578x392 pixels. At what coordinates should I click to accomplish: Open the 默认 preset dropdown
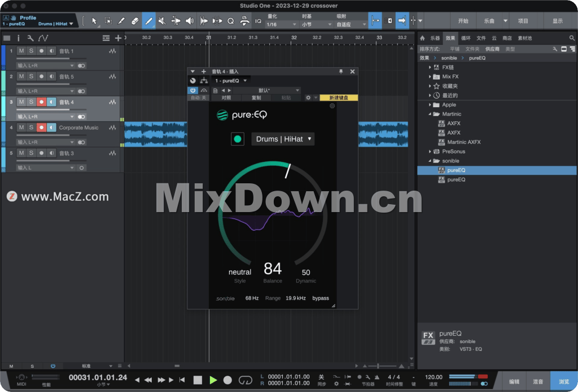pos(266,90)
